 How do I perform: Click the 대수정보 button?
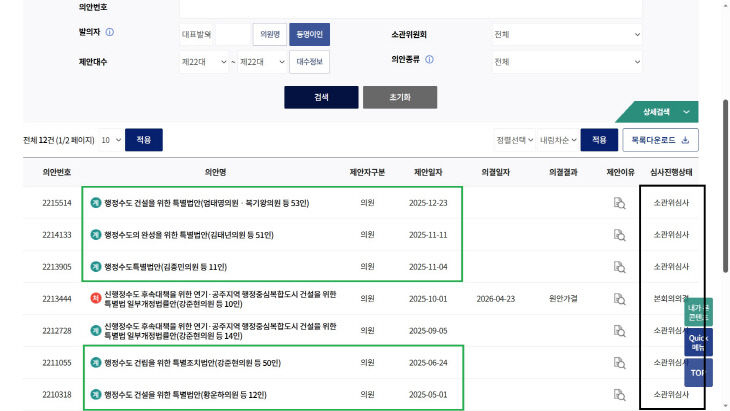coord(310,62)
